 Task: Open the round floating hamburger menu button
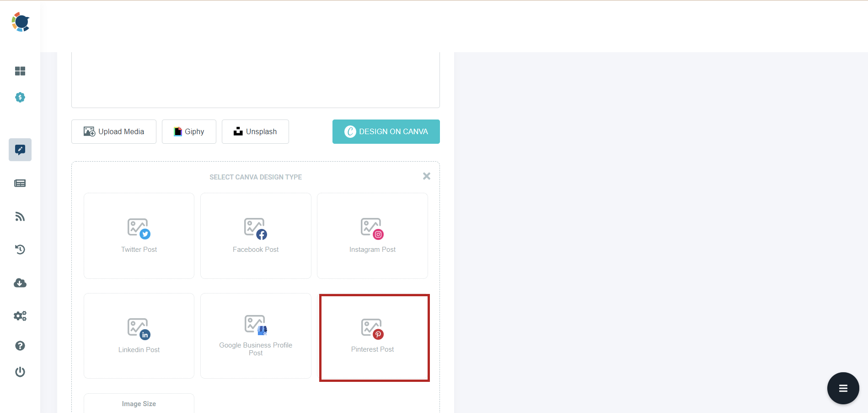(843, 388)
